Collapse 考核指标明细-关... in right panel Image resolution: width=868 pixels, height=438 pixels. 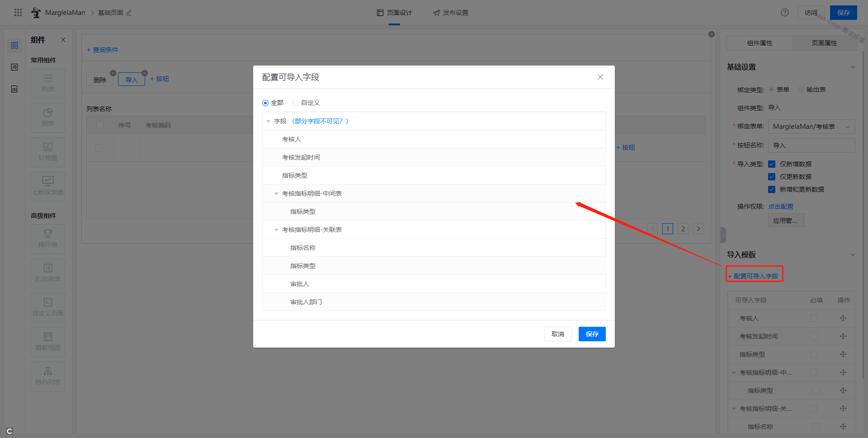click(734, 409)
